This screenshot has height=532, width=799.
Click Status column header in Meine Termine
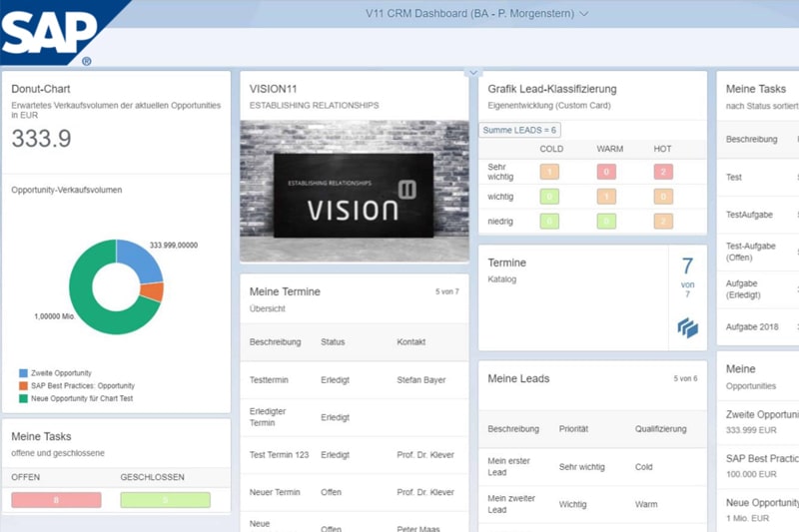click(333, 342)
